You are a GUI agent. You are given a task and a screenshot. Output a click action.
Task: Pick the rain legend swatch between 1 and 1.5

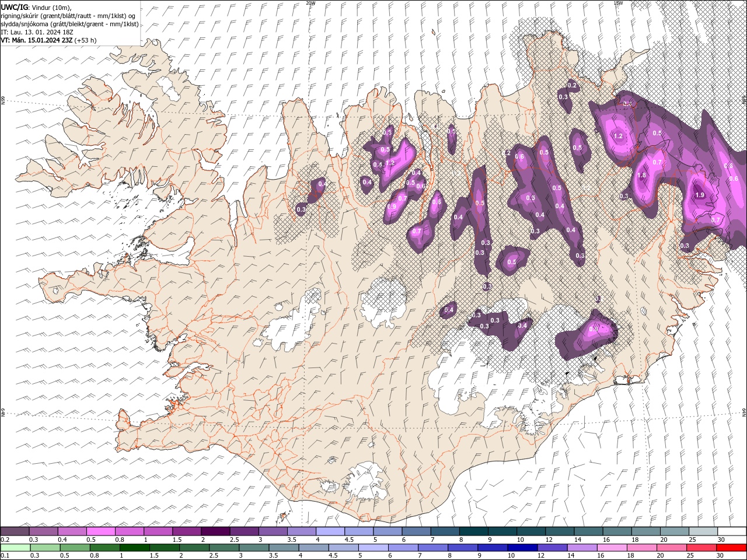coord(134,547)
